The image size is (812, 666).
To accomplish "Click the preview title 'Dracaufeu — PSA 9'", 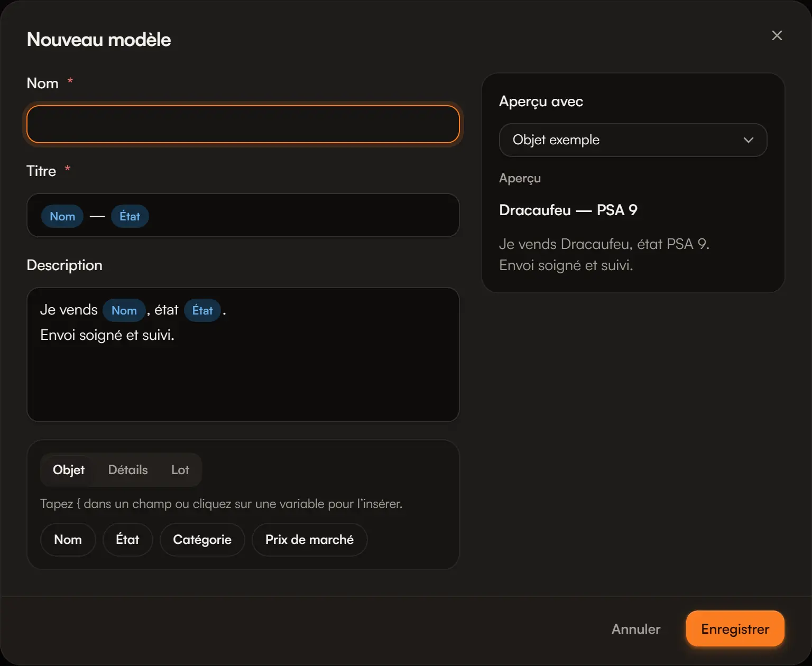I will tap(568, 210).
